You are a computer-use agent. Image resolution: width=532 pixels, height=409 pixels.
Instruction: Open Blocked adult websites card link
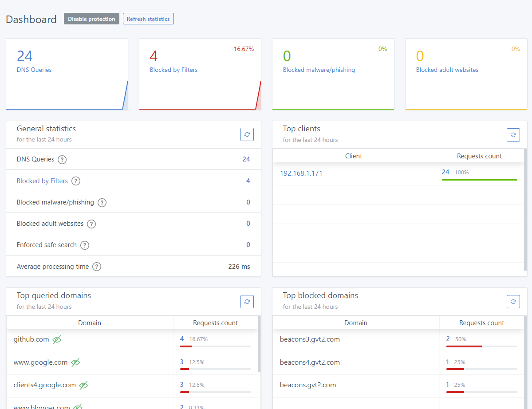(447, 70)
